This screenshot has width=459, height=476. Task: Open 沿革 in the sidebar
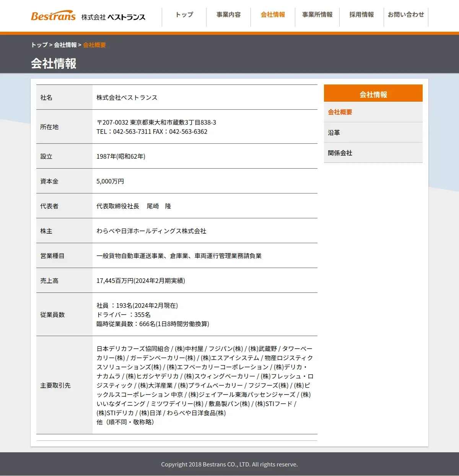(x=373, y=133)
